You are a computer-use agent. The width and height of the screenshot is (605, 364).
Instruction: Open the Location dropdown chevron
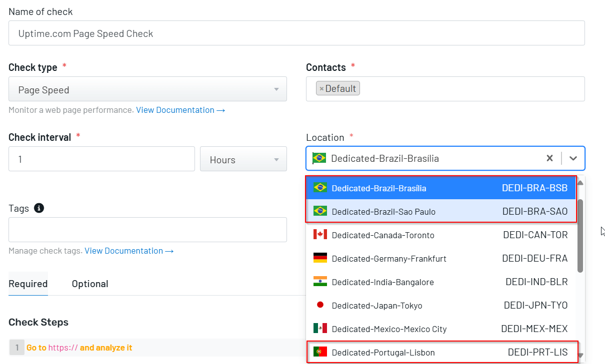pyautogui.click(x=573, y=158)
